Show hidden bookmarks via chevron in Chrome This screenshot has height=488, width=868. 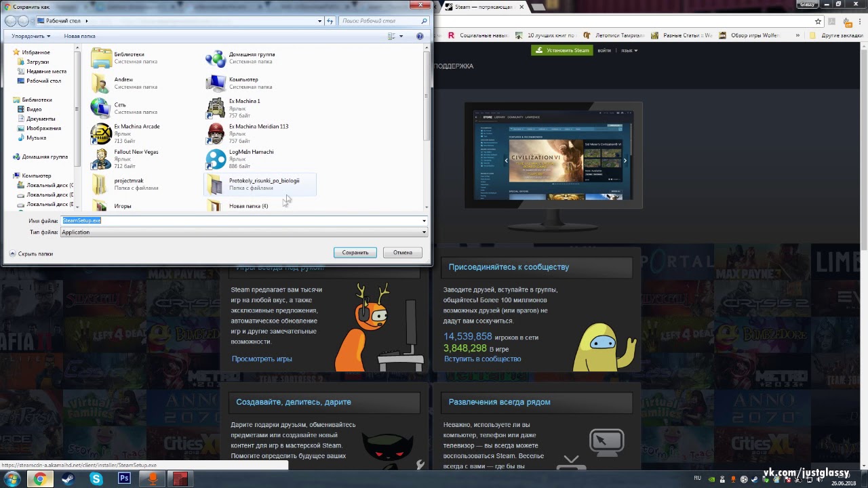(x=798, y=35)
